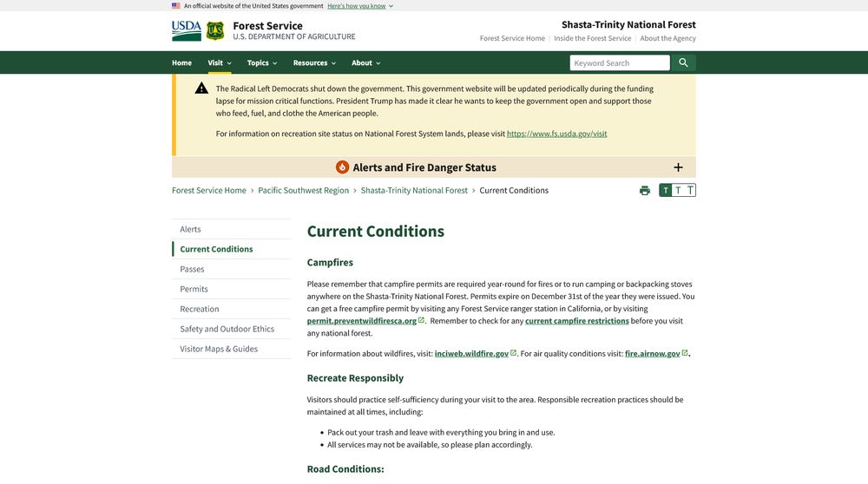Click Shasta-Trinity National Forest breadcrumb
Screen dimensions: 868x484
(x=414, y=190)
